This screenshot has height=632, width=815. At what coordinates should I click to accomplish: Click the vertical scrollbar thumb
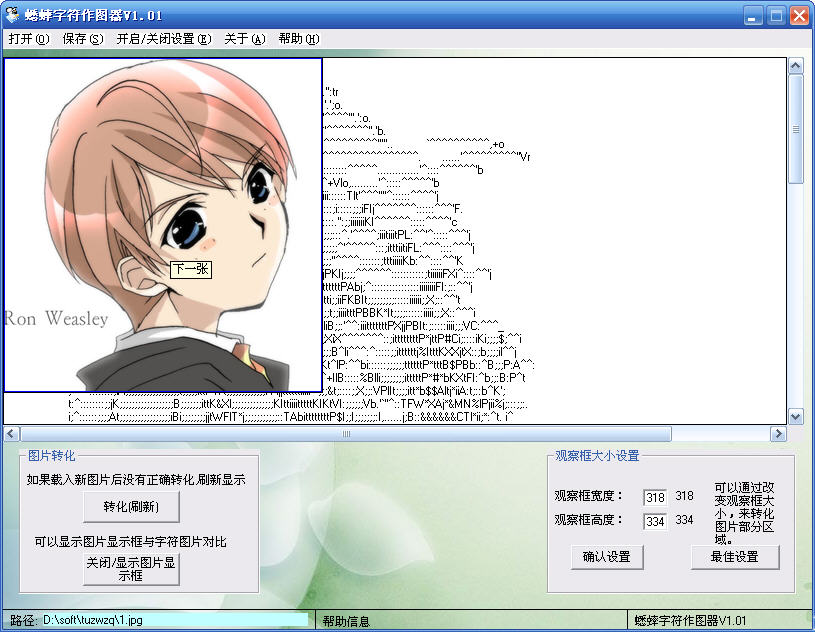click(796, 129)
